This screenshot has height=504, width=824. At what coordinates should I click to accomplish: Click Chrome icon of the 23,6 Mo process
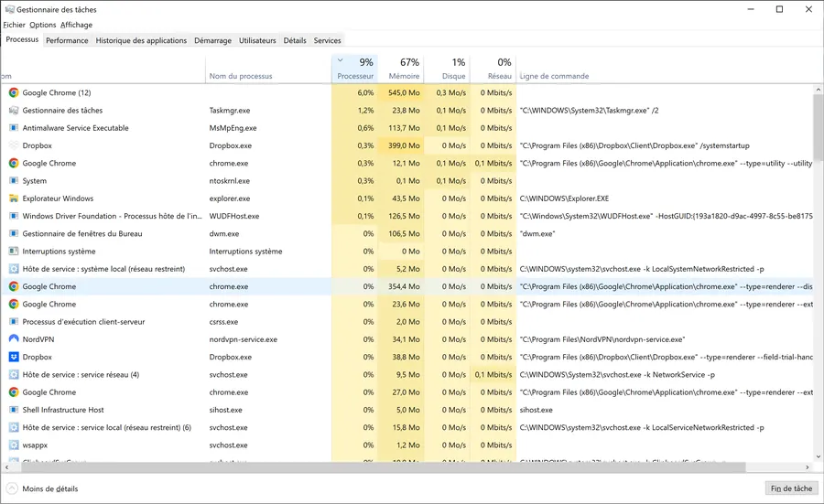click(x=14, y=304)
